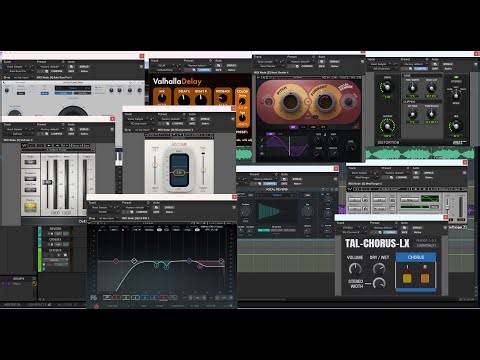The width and height of the screenshot is (480, 360).
Task: Click COMPARE in the MetaFlanger window
Action: coord(401,177)
